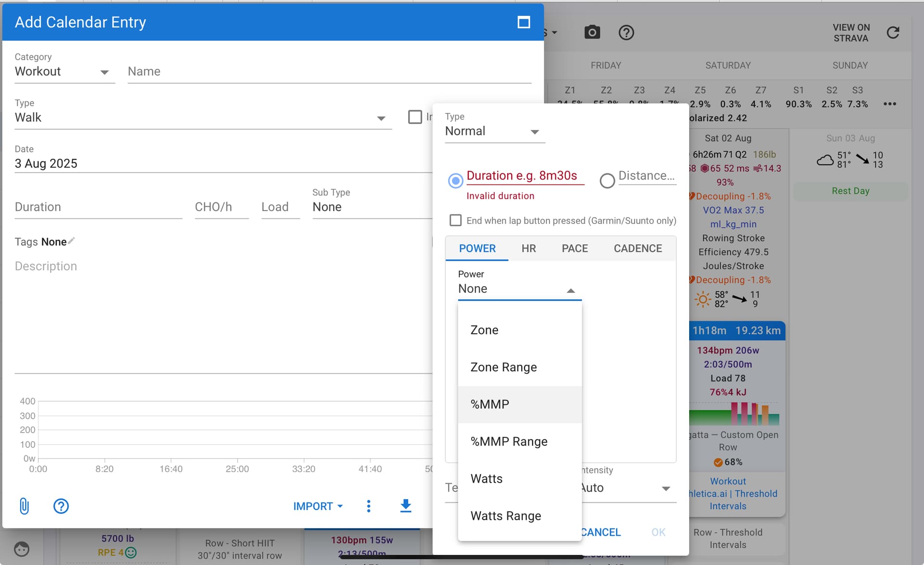This screenshot has width=924, height=565.
Task: Click the 1h18m 19.23 km activity header
Action: pos(736,330)
